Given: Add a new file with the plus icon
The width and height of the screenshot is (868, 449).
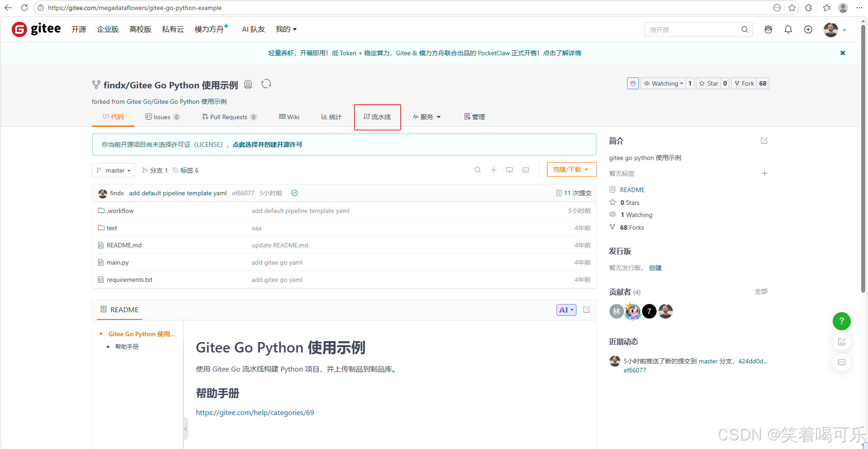Looking at the screenshot, I should point(494,170).
